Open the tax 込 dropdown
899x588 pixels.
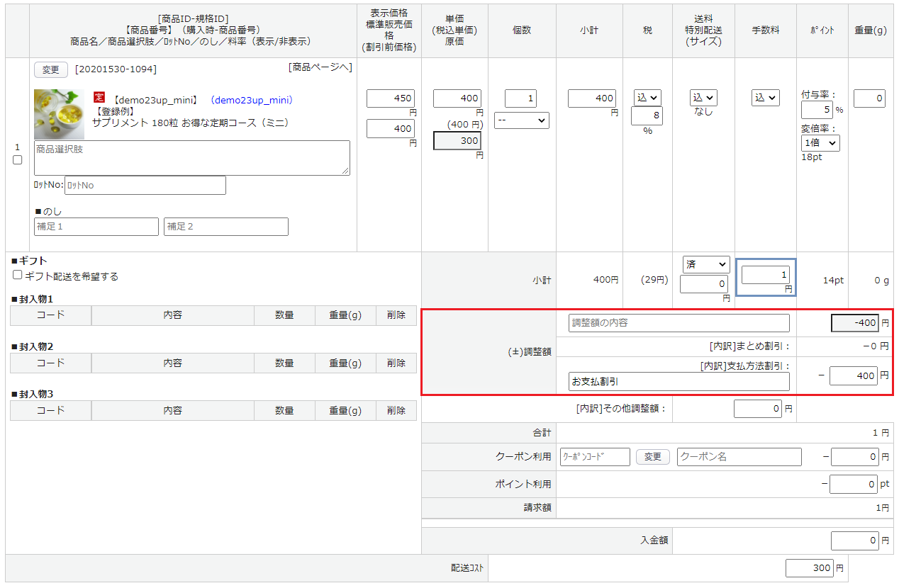(647, 98)
